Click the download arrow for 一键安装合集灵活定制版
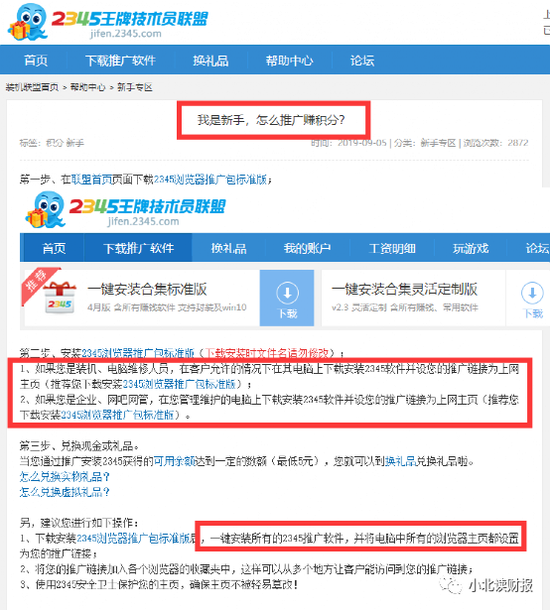 coord(532,300)
